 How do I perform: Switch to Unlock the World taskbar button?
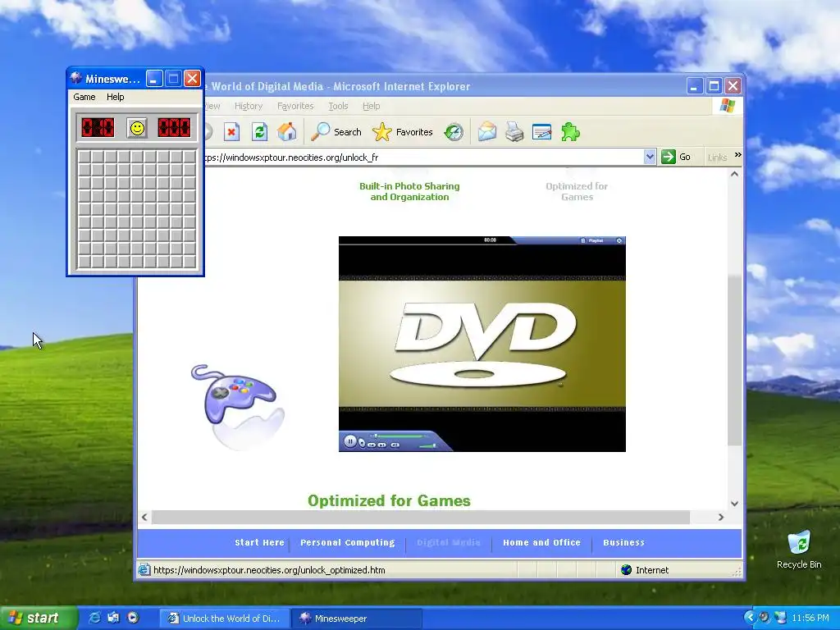[x=225, y=619]
